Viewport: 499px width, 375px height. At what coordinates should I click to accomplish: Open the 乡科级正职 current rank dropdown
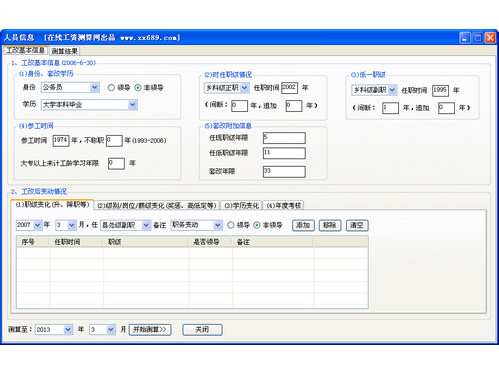[226, 88]
